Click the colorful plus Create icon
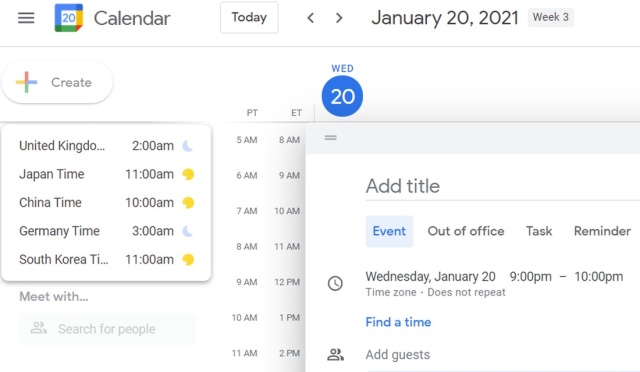This screenshot has height=372, width=640. click(27, 82)
